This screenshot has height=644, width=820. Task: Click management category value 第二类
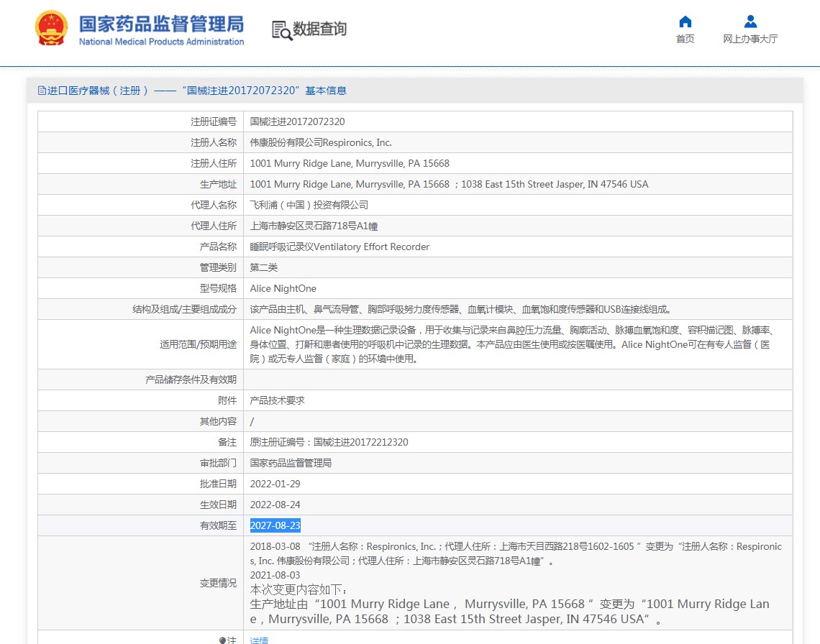[263, 267]
